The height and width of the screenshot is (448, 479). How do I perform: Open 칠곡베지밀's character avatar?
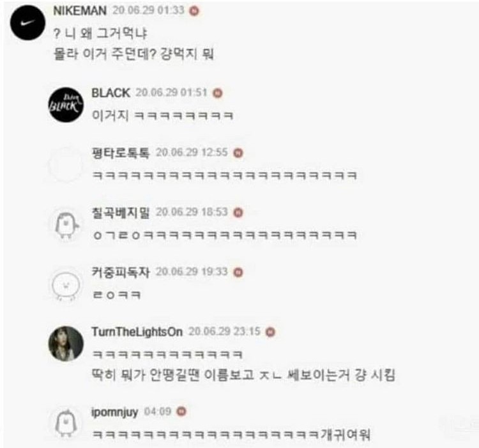point(66,224)
